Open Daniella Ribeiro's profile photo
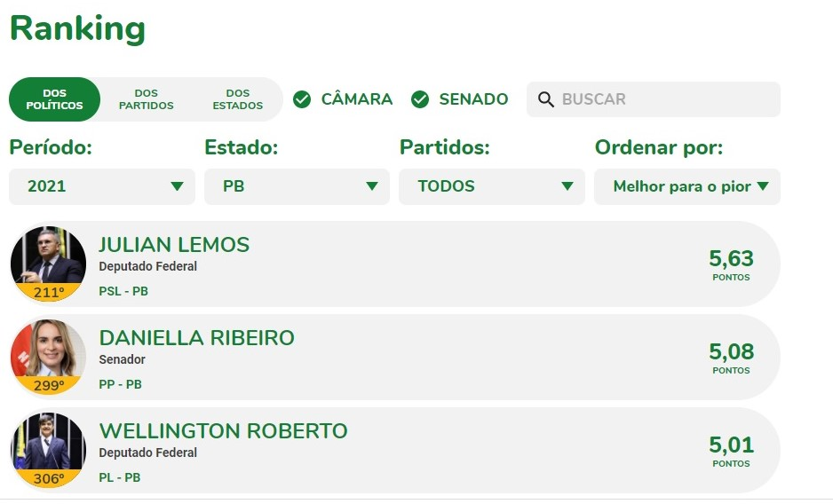This screenshot has height=504, width=833. coord(48,349)
